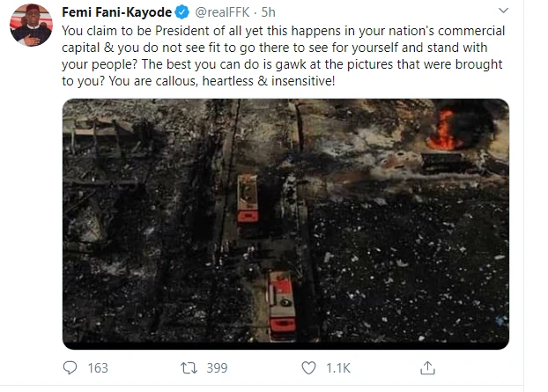
Task: Click the retweet arrows icon
Action: click(189, 368)
